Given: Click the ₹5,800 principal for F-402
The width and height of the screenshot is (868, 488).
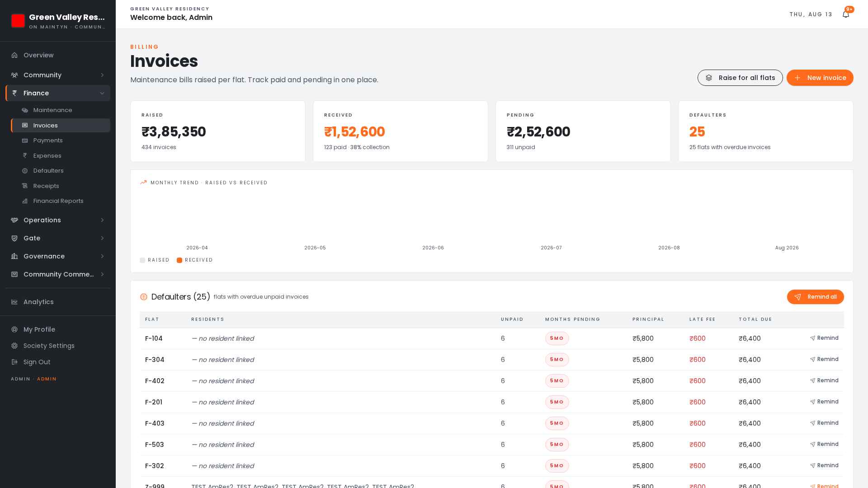Looking at the screenshot, I should [x=643, y=381].
